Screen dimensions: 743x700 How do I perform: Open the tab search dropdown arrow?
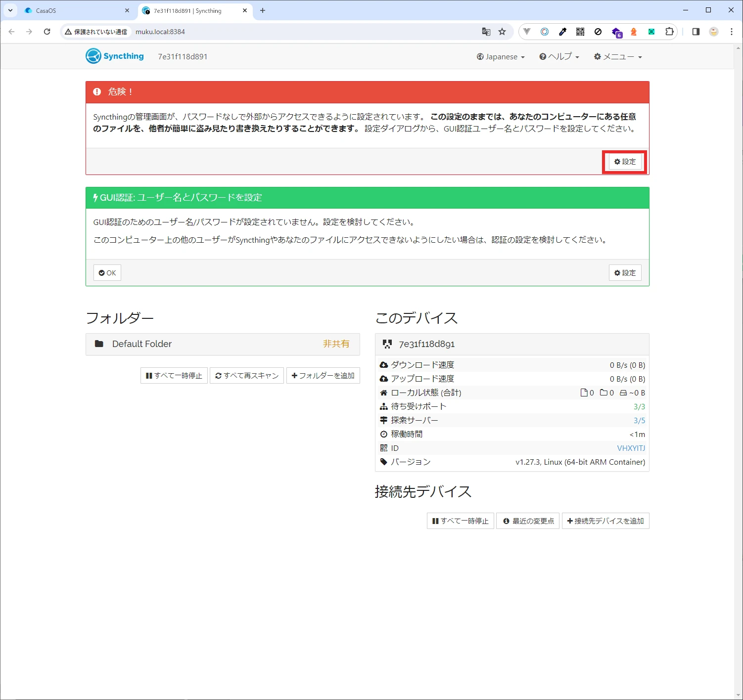(10, 10)
